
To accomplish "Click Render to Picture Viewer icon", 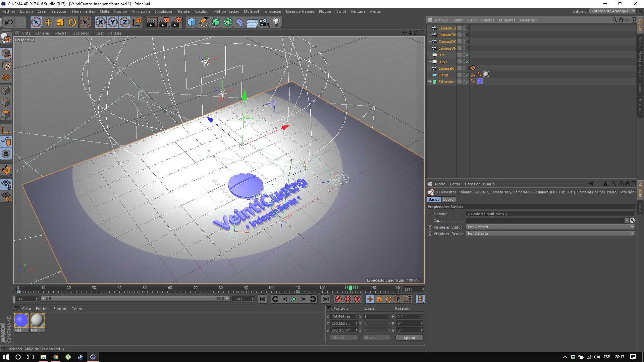I will coord(164,22).
